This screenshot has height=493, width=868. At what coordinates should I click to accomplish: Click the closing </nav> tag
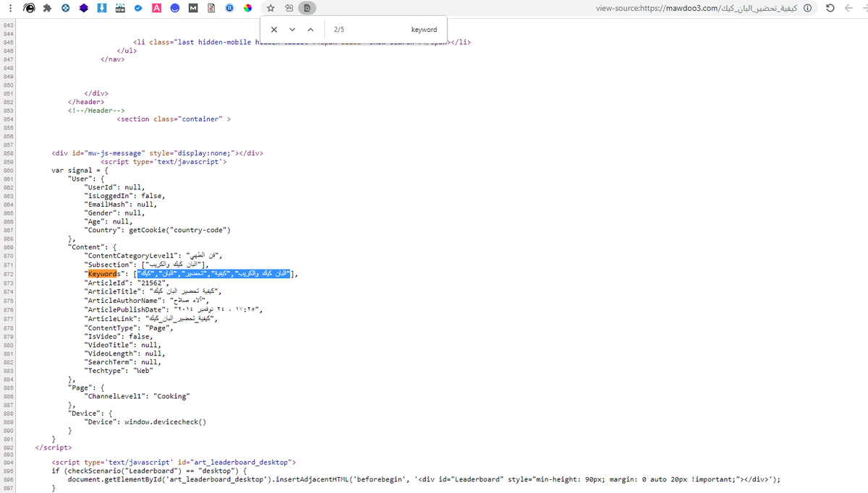click(x=113, y=59)
